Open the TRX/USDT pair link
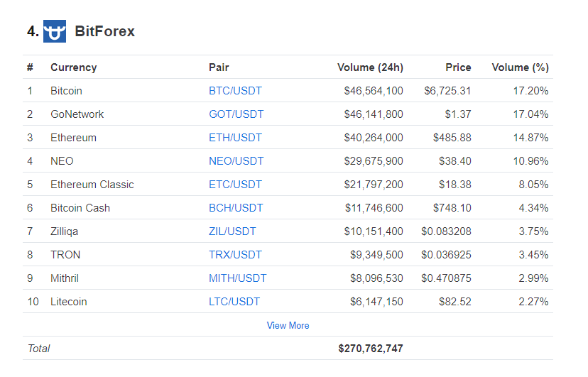Viewport: 588px width, 377px height. [x=235, y=255]
